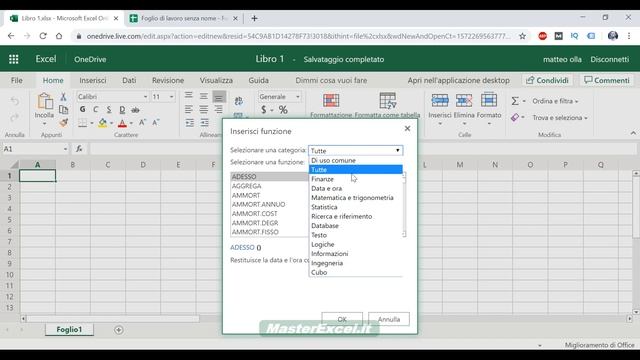The height and width of the screenshot is (360, 640).
Task: Click the Commenti button
Action: [607, 80]
